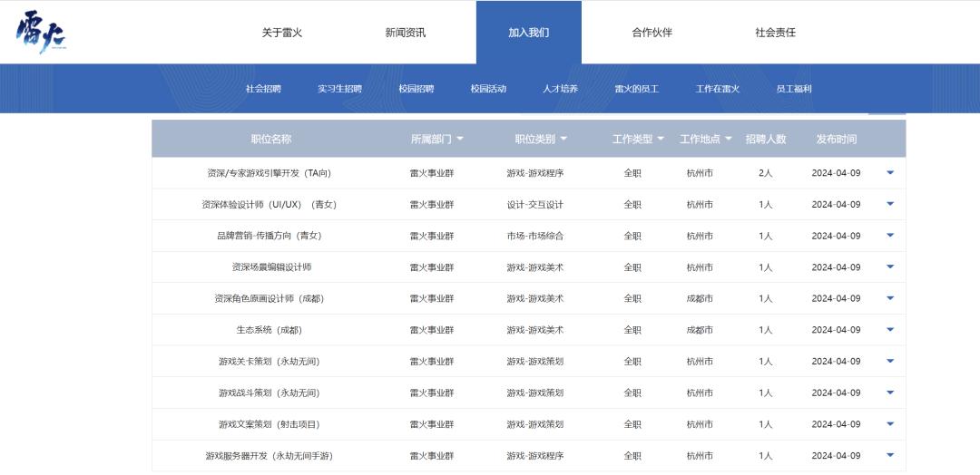Select the 合作伙伴 navigation item

tap(652, 33)
